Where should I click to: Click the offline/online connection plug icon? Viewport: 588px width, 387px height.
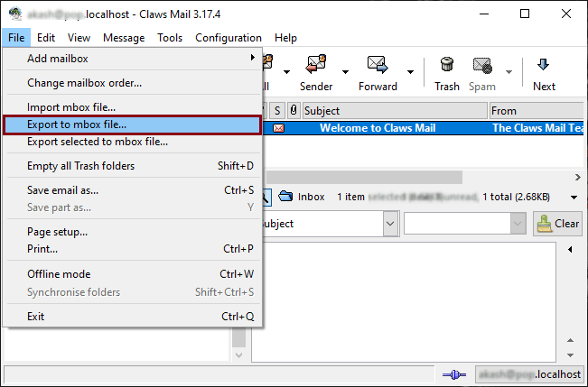(x=454, y=374)
